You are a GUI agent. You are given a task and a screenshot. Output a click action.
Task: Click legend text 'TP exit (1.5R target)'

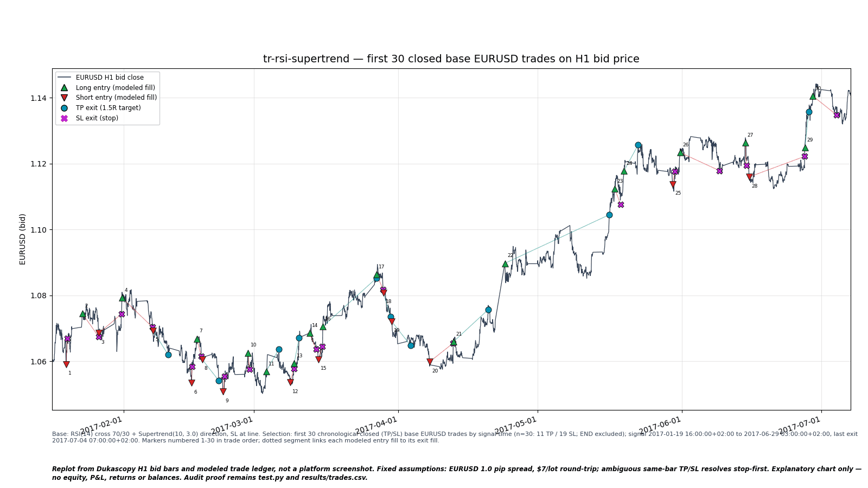point(108,108)
